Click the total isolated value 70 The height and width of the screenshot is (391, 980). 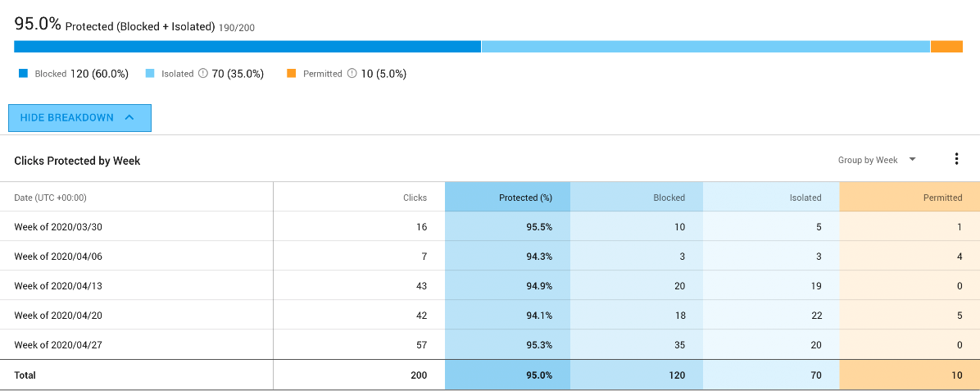click(815, 375)
